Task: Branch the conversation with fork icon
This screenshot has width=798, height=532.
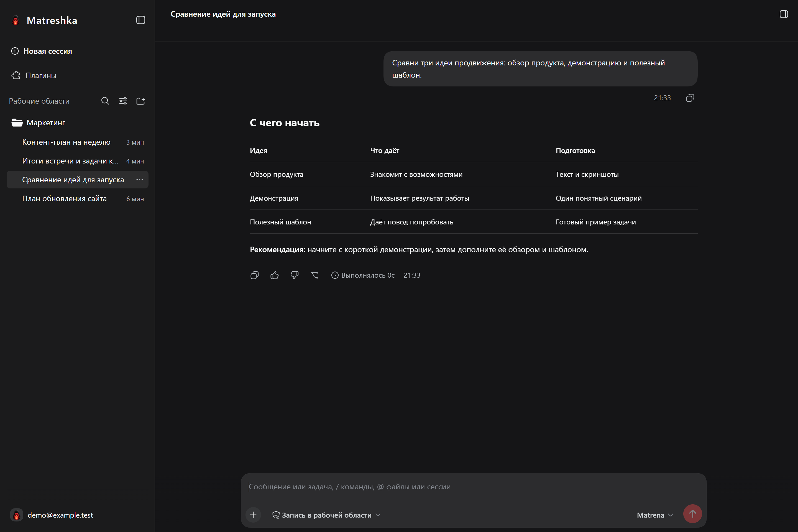Action: pos(314,275)
